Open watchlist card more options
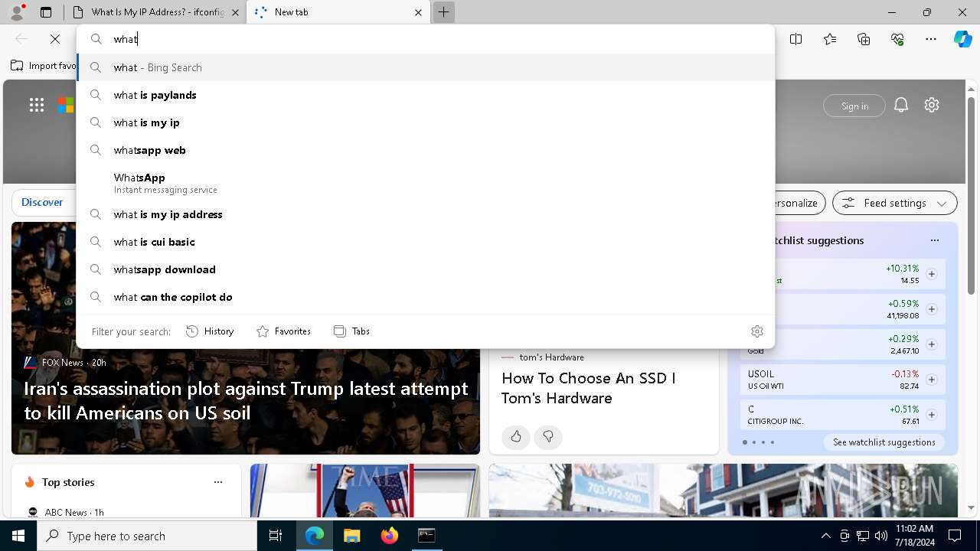 [935, 240]
